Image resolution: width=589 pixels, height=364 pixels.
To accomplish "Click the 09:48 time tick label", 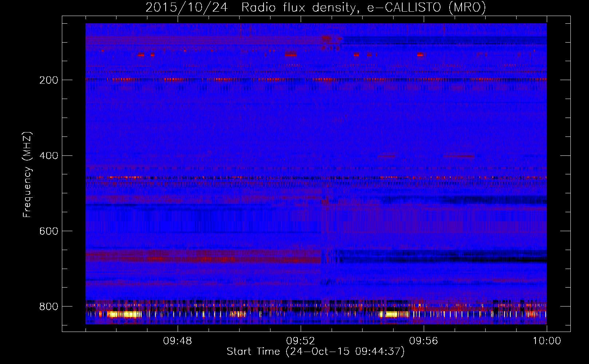I will pyautogui.click(x=177, y=341).
